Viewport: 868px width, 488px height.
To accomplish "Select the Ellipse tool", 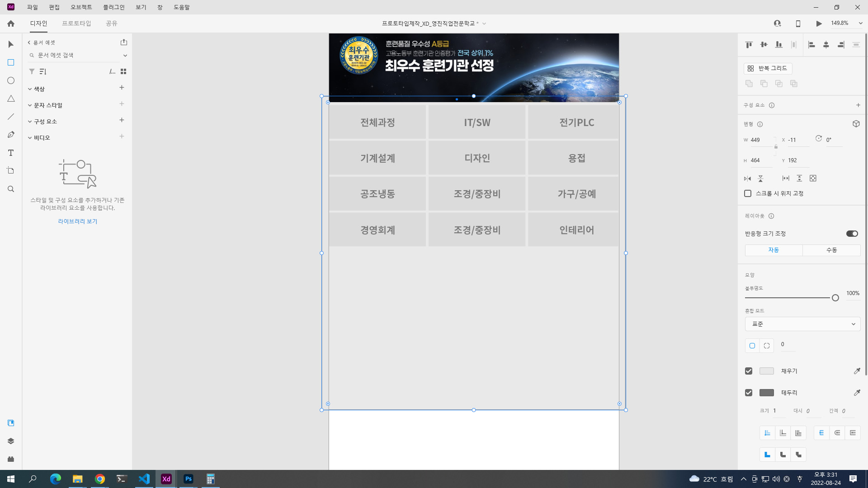I will point(11,80).
